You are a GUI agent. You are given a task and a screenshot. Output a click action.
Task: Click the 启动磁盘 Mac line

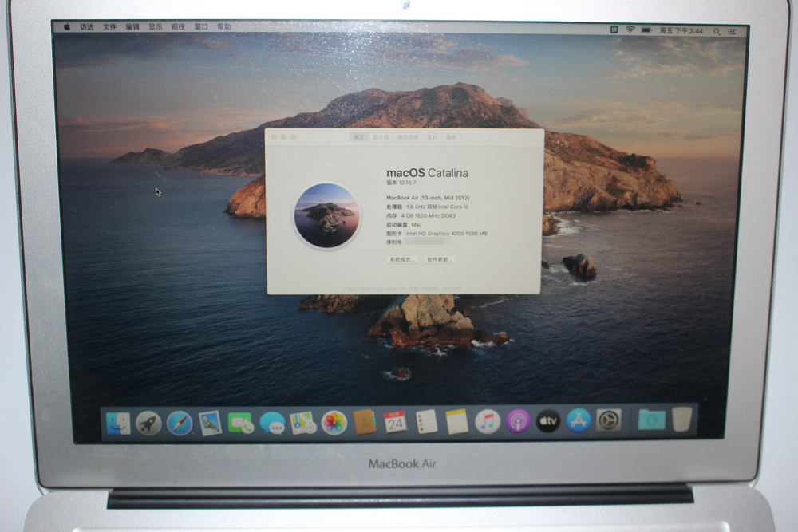coord(404,225)
